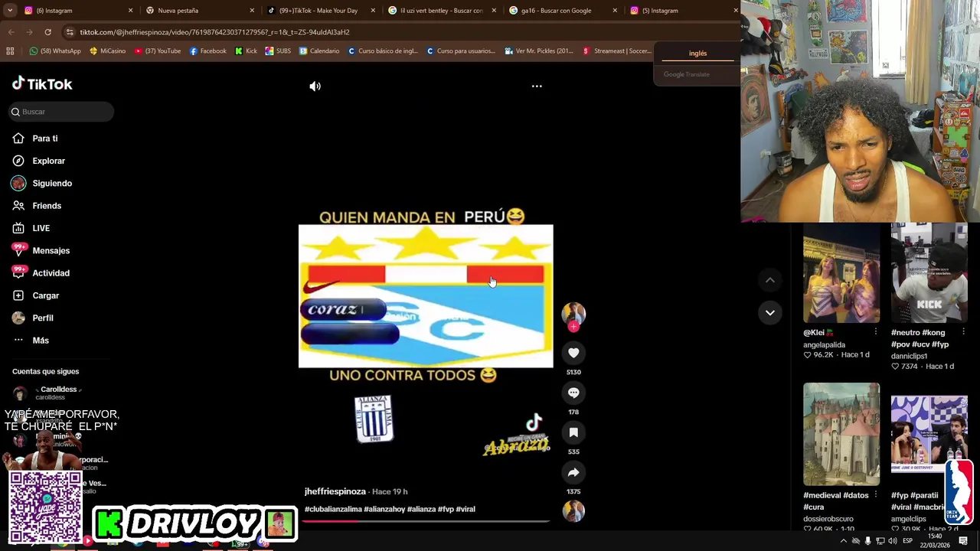This screenshot has width=980, height=551.
Task: Open the Facebook bookmark
Action: [x=207, y=51]
